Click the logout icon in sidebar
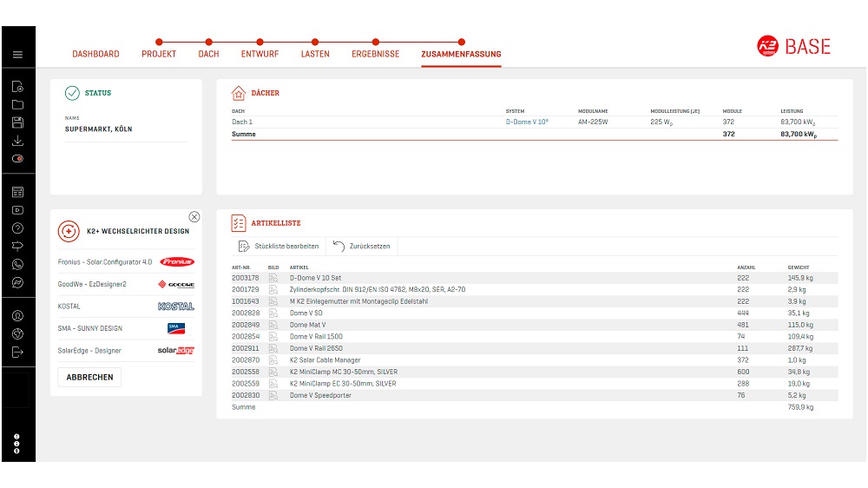The image size is (868, 488). pos(17,352)
